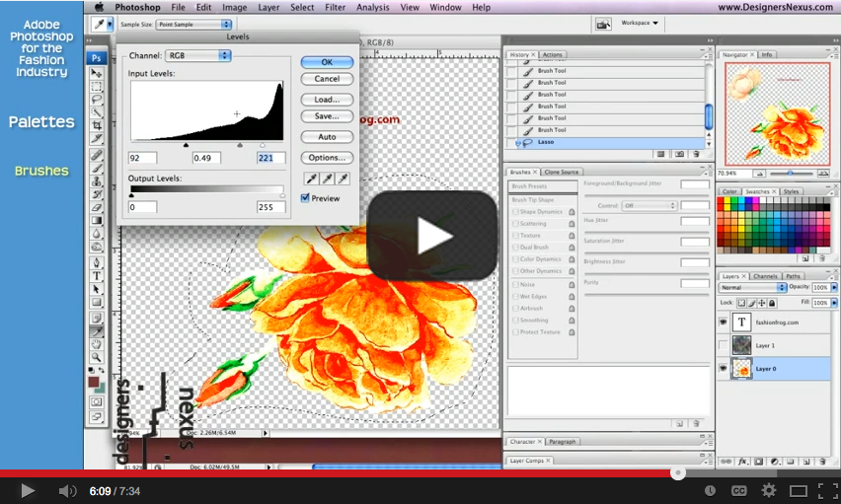Open YouTube settings gear
The image size is (841, 504).
click(768, 490)
